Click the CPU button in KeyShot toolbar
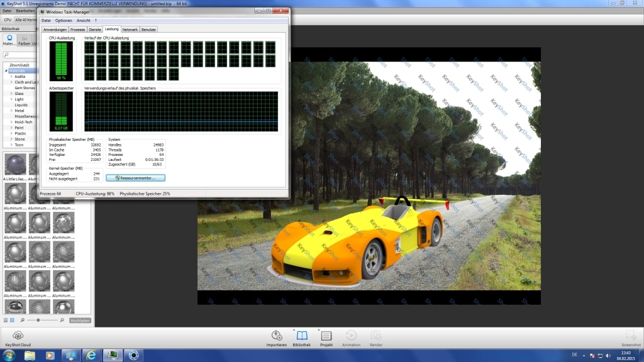This screenshot has height=362, width=644. [8, 19]
